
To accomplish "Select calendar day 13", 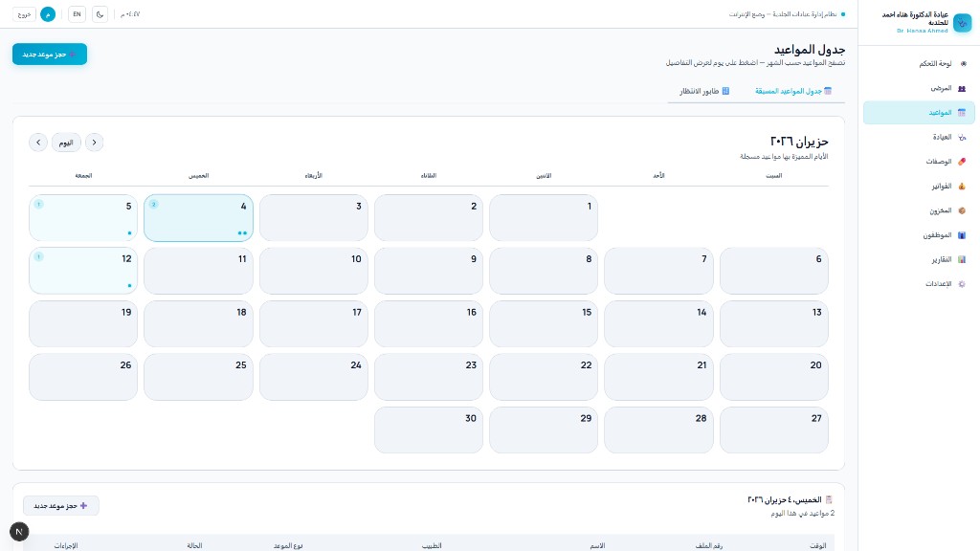I will (x=773, y=323).
